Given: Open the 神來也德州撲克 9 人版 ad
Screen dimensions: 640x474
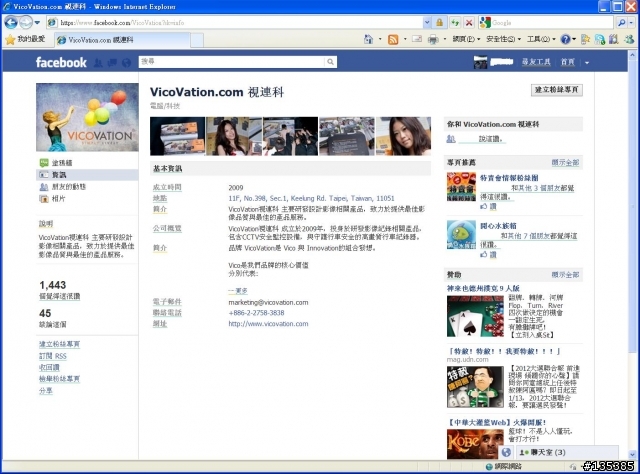Looking at the screenshot, I should 483,289.
